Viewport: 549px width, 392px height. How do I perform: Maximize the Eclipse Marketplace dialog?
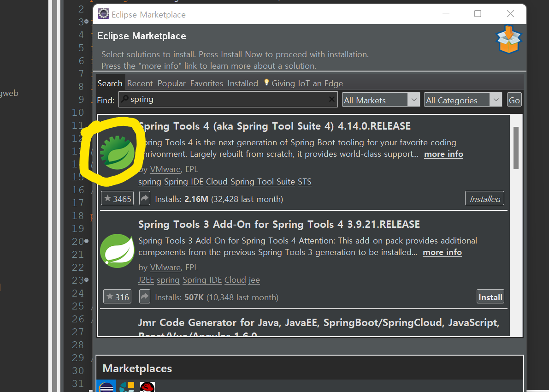pyautogui.click(x=478, y=14)
